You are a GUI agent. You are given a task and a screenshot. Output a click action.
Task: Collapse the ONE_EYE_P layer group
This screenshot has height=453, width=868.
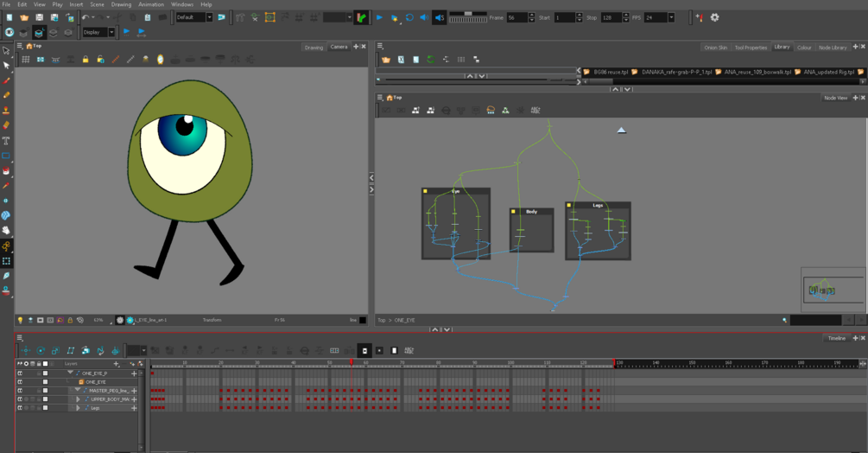(70, 373)
